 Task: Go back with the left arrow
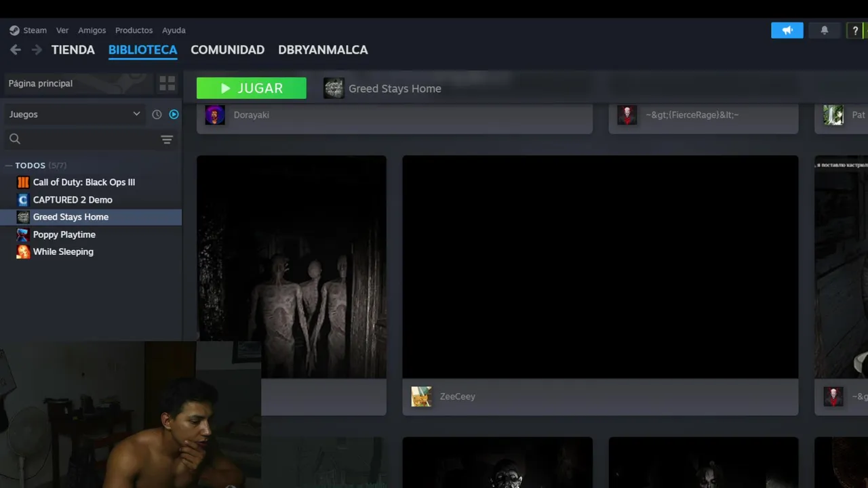16,49
